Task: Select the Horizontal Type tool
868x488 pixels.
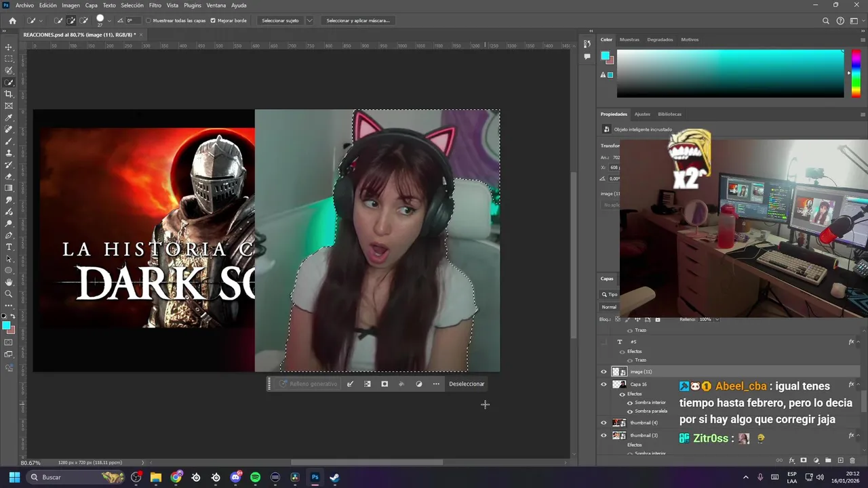Action: tap(9, 247)
